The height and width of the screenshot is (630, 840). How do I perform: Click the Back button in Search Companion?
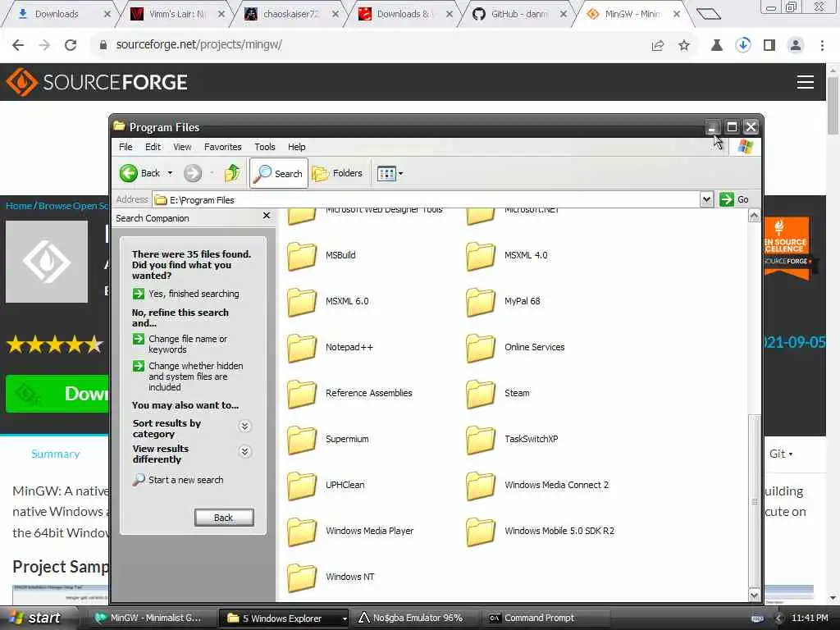[224, 518]
